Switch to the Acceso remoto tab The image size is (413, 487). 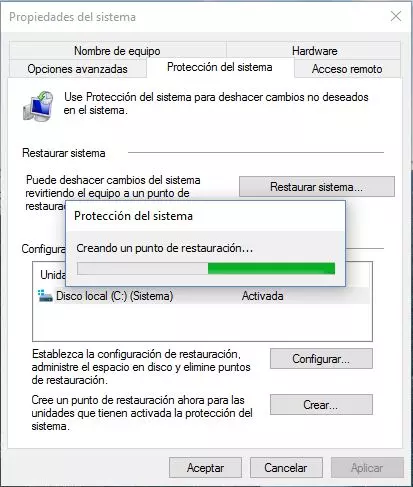[347, 69]
